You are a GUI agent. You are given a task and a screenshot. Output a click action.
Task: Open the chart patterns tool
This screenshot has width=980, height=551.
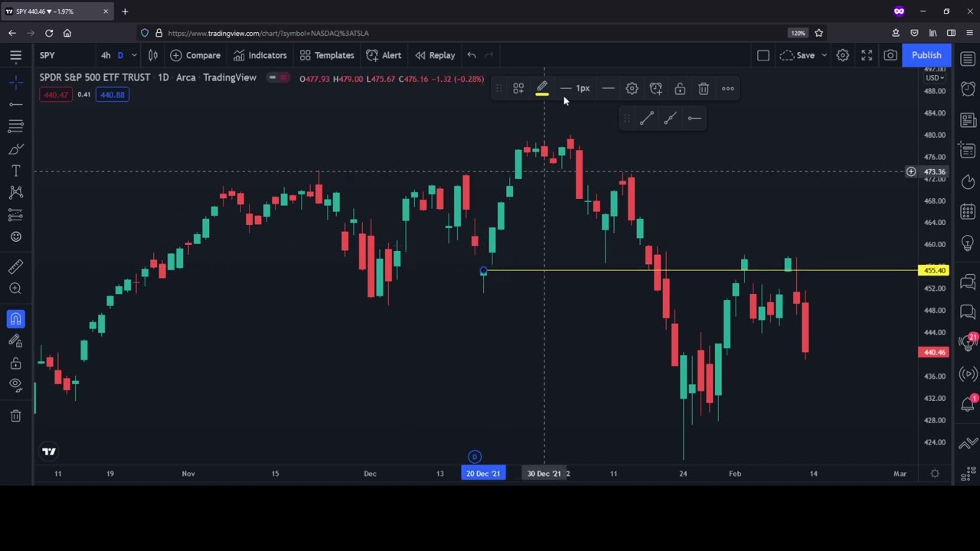pos(15,192)
